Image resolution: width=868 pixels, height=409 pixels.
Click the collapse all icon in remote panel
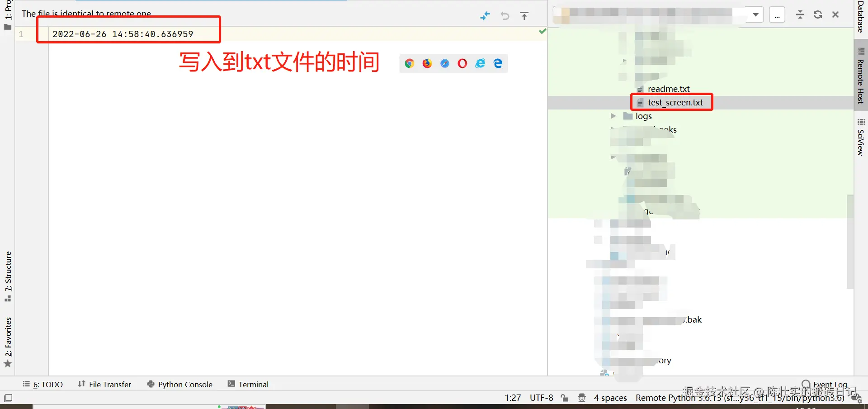tap(800, 14)
